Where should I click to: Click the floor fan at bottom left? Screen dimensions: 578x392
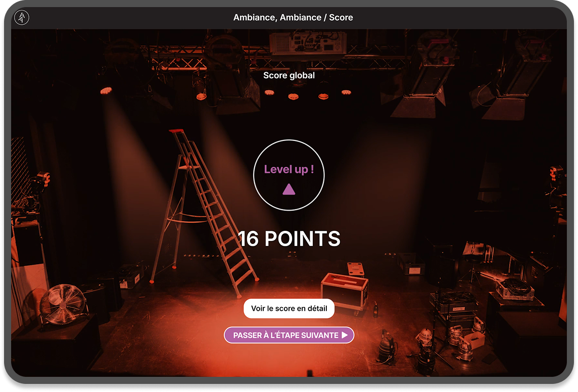point(63,305)
